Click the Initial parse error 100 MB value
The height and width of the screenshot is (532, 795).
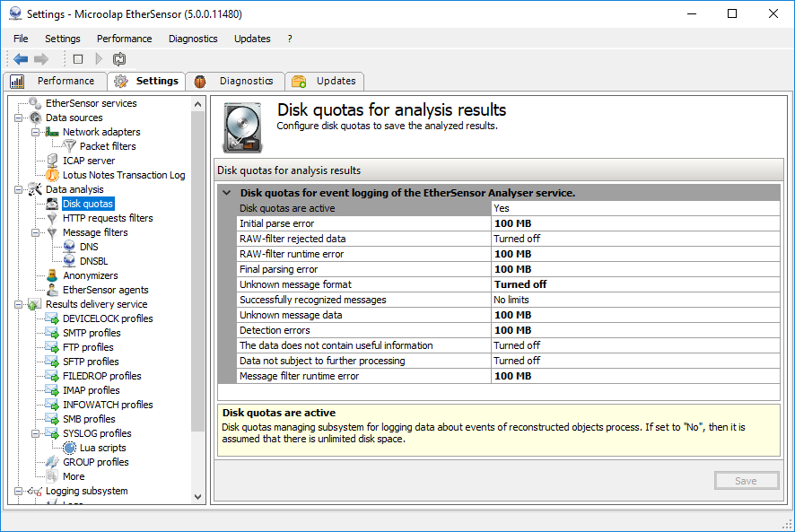click(x=635, y=223)
